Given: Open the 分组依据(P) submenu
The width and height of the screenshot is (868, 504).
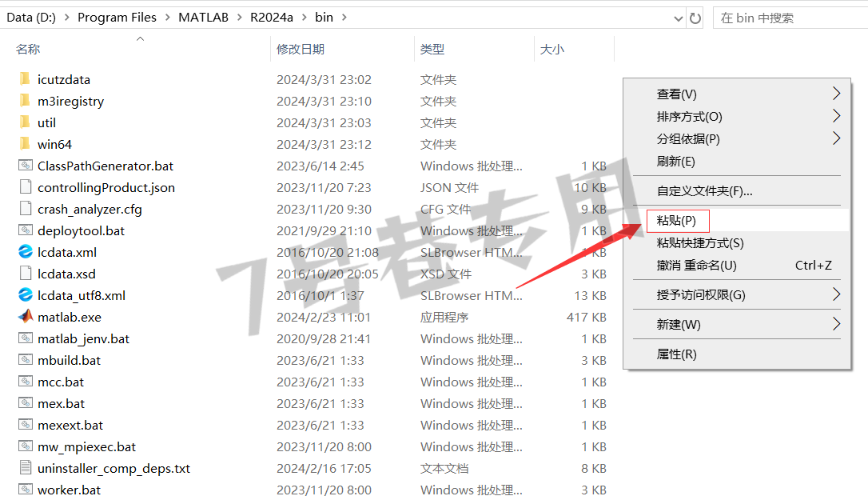Looking at the screenshot, I should pyautogui.click(x=738, y=138).
